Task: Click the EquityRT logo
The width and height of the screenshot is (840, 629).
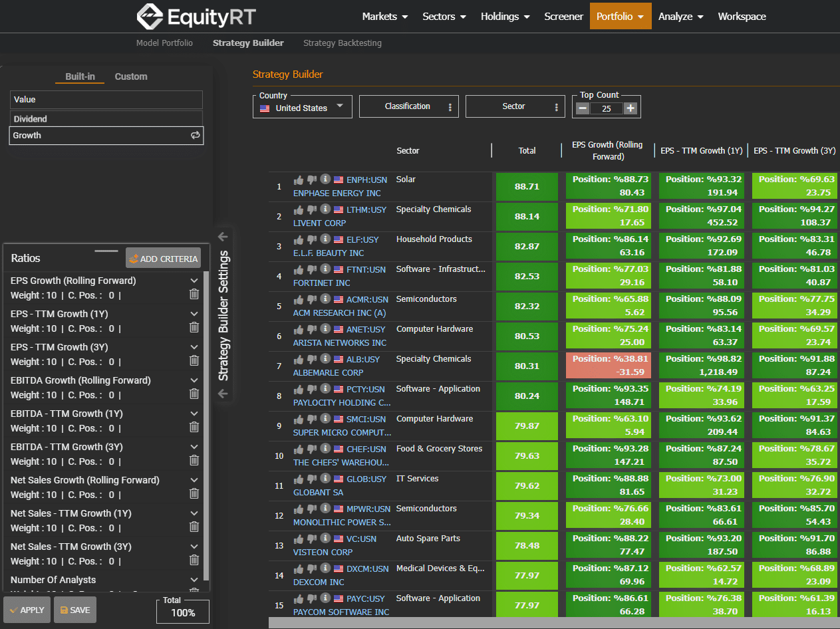Action: 196,17
